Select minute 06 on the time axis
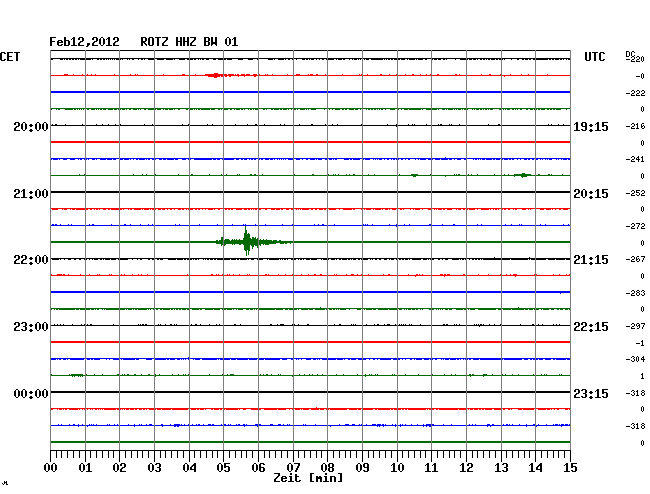The image size is (650, 494). click(258, 467)
